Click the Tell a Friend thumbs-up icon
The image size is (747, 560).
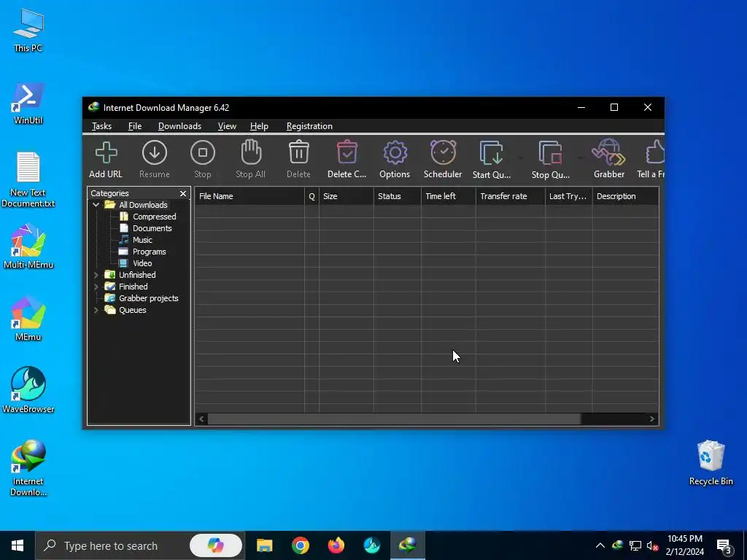(654, 152)
